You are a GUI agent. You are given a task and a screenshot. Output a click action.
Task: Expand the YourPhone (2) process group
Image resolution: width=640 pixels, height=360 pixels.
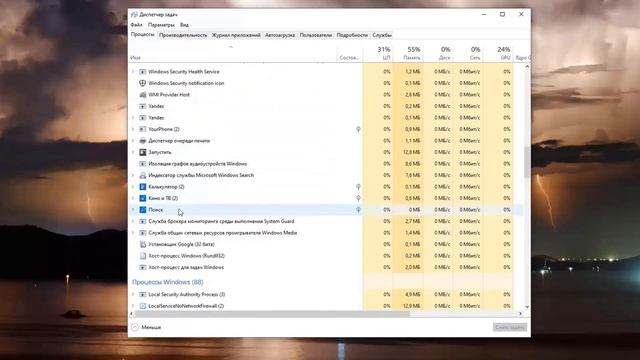133,129
